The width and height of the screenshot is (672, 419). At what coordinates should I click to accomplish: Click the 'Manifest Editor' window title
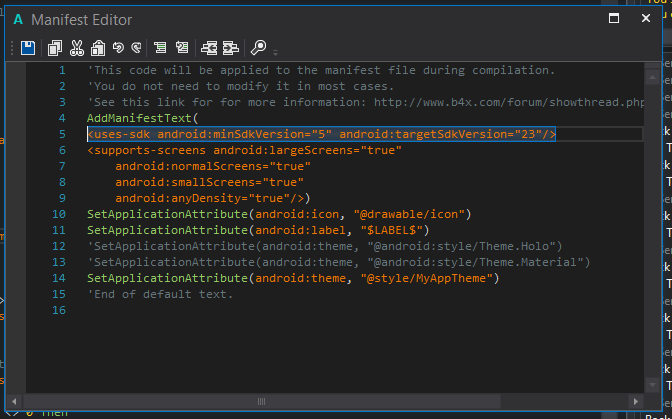81,20
